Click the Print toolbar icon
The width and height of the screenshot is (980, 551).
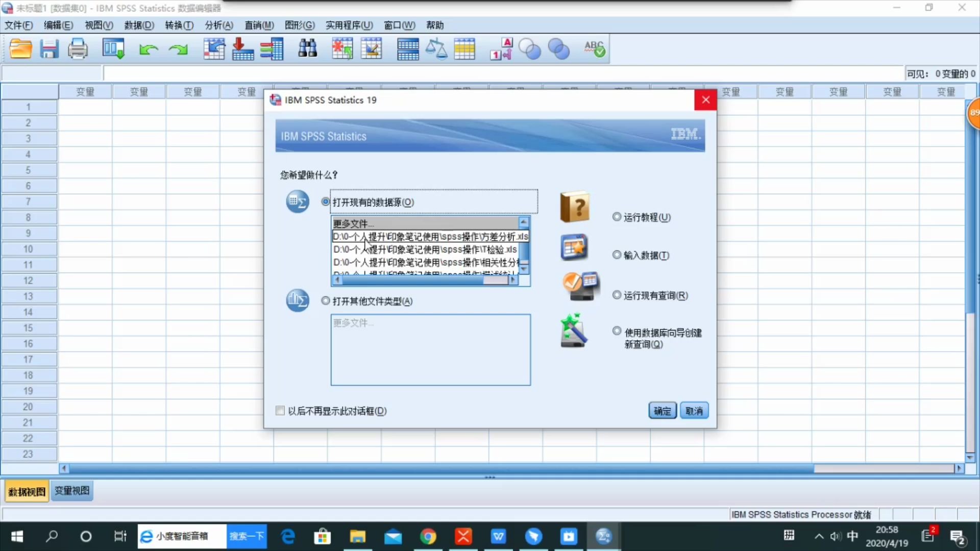[78, 49]
